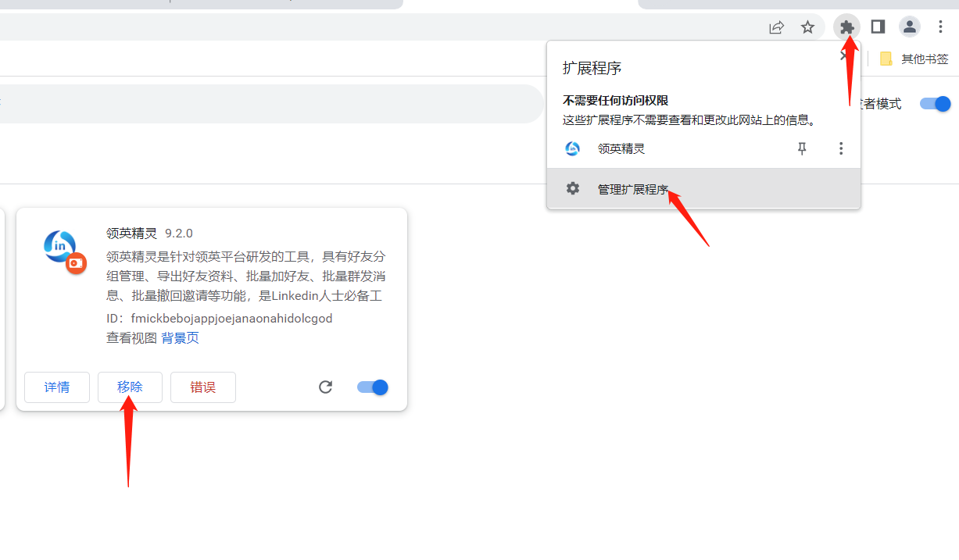
Task: Reload the 领英精灵 extension
Action: point(326,387)
